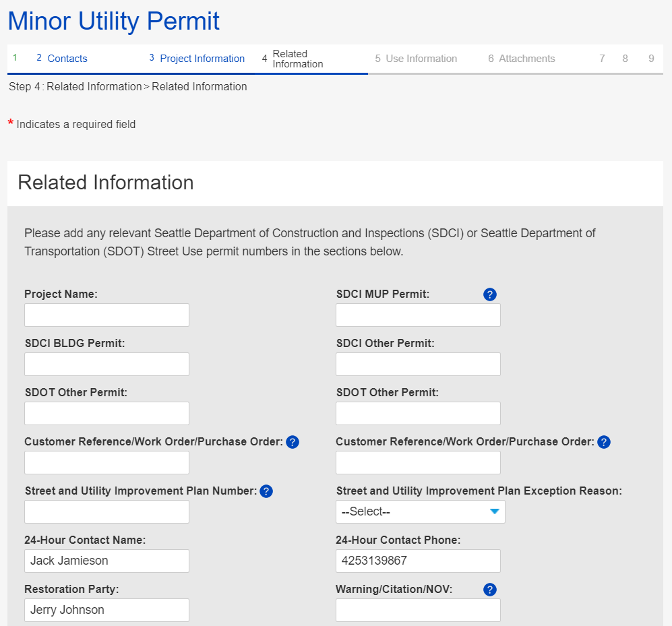Edit the 24-Hour Contact Phone number field

point(418,561)
